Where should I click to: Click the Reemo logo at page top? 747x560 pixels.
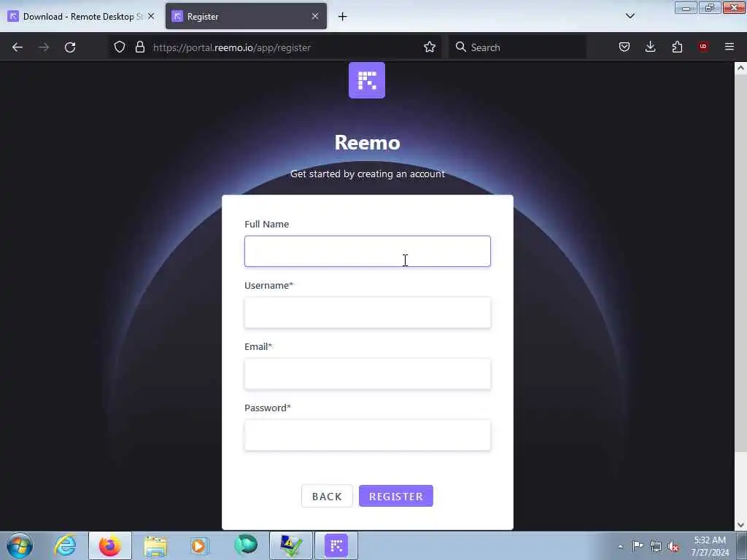tap(367, 80)
